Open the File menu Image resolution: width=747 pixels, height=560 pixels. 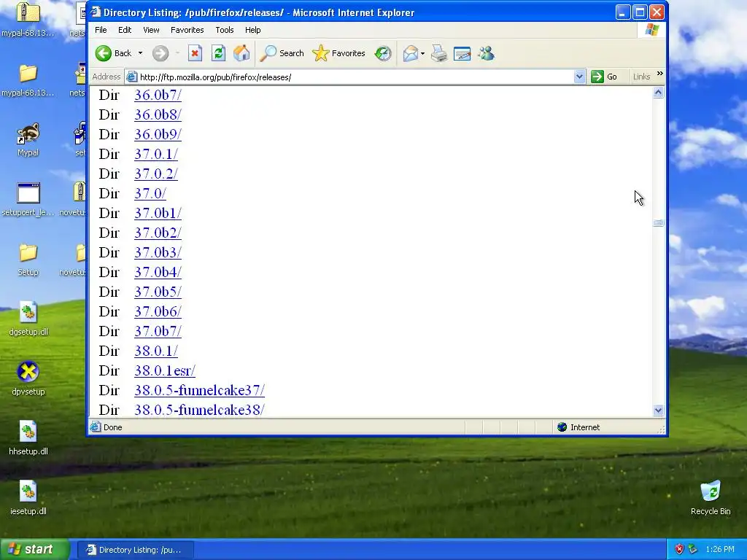coord(101,30)
